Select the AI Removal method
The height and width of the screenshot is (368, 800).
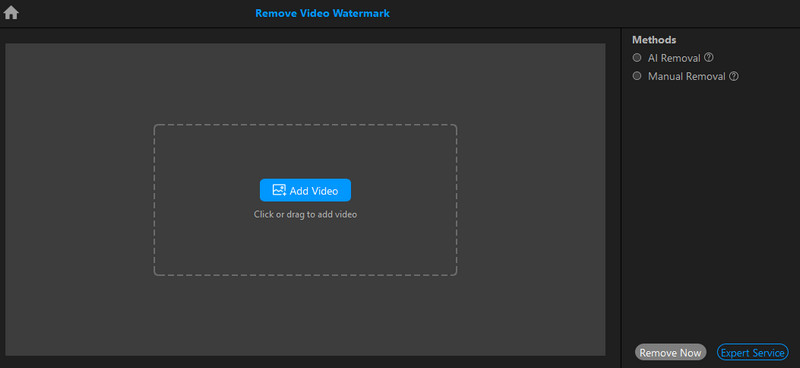click(637, 58)
